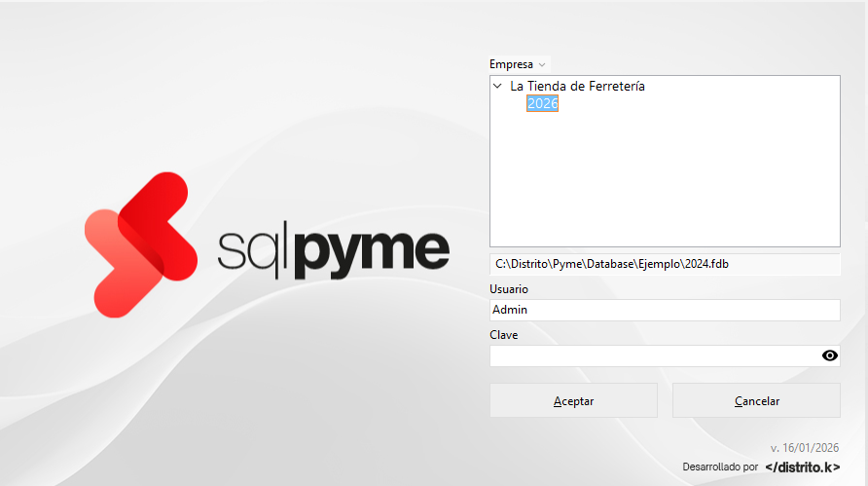Click the Clave label above the field
Image resolution: width=868 pixels, height=486 pixels.
[x=504, y=335]
